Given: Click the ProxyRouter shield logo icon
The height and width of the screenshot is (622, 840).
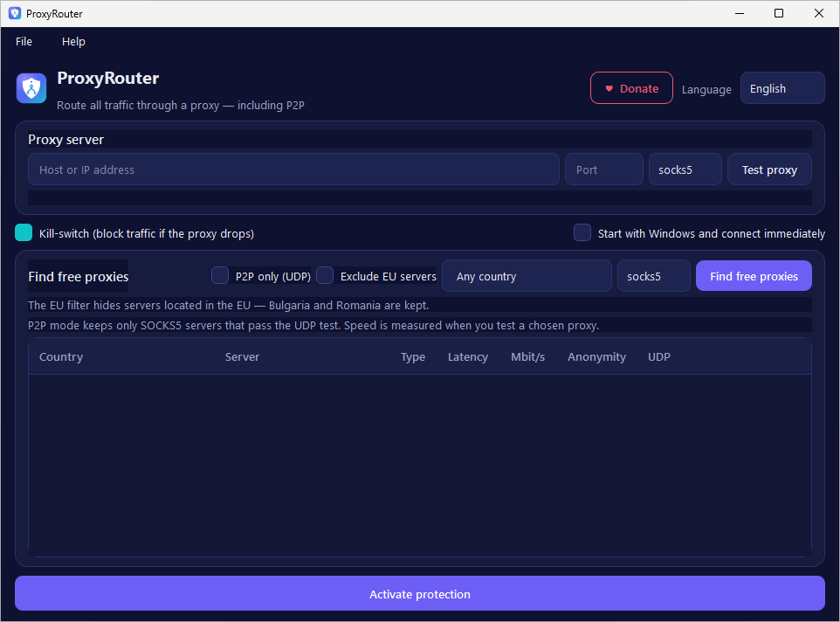Looking at the screenshot, I should tap(31, 88).
